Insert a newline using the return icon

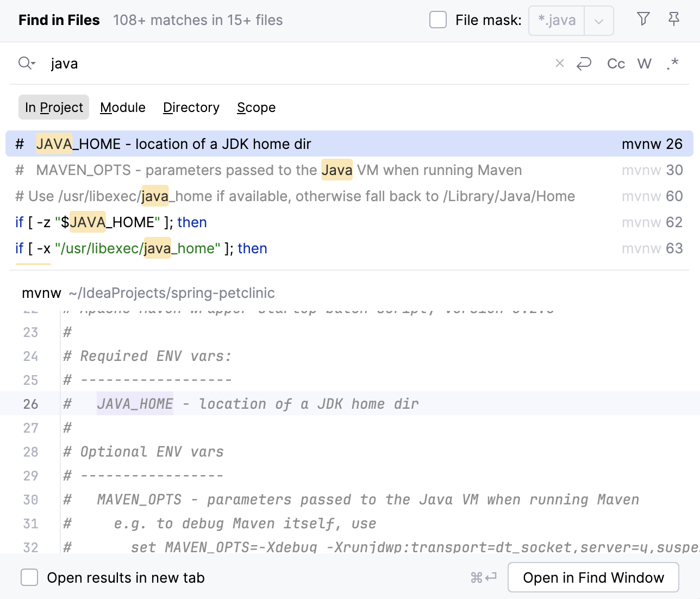(584, 64)
